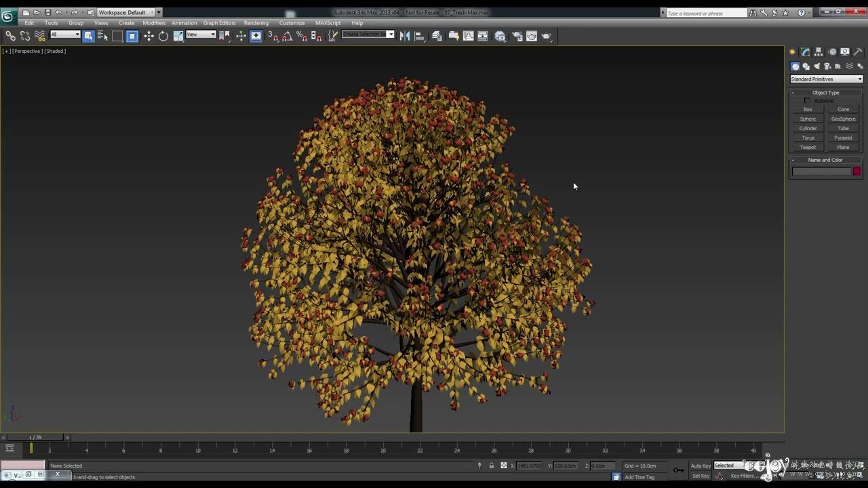Open reference coordinate View dropdown
This screenshot has width=868, height=488.
point(201,35)
